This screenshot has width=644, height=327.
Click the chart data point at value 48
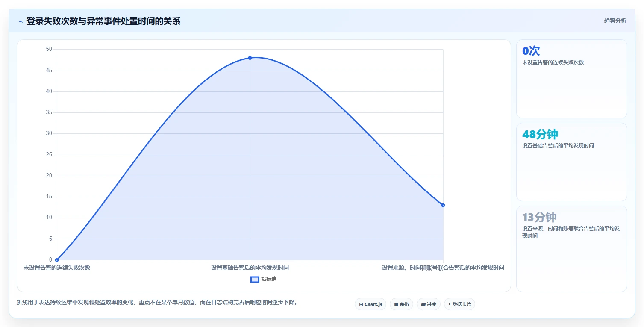click(x=250, y=58)
